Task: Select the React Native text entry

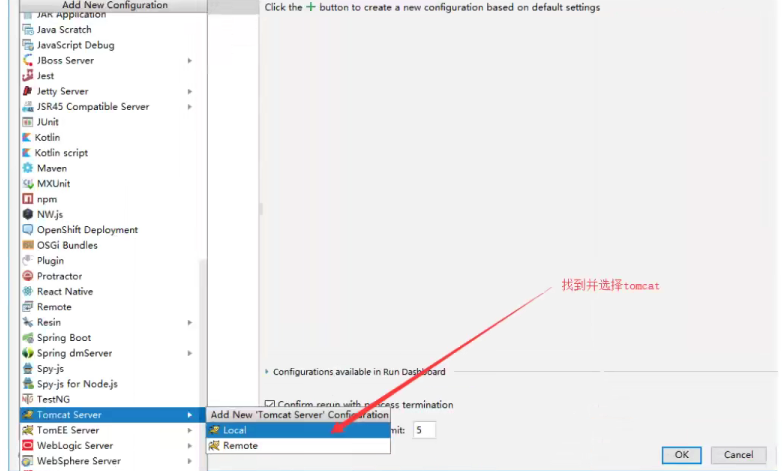Action: click(65, 291)
